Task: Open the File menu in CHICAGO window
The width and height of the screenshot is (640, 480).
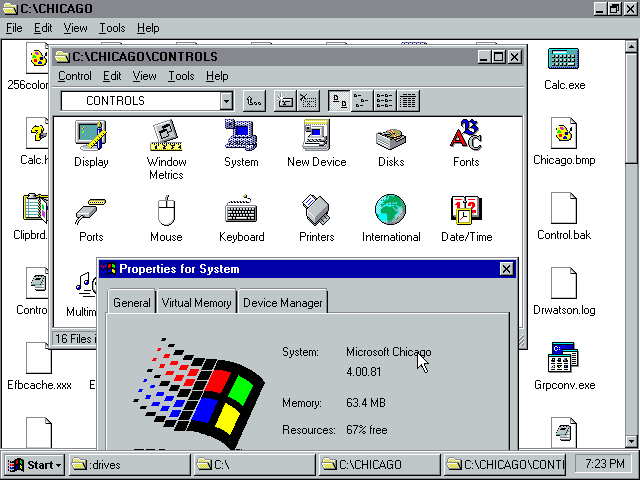Action: pyautogui.click(x=14, y=28)
